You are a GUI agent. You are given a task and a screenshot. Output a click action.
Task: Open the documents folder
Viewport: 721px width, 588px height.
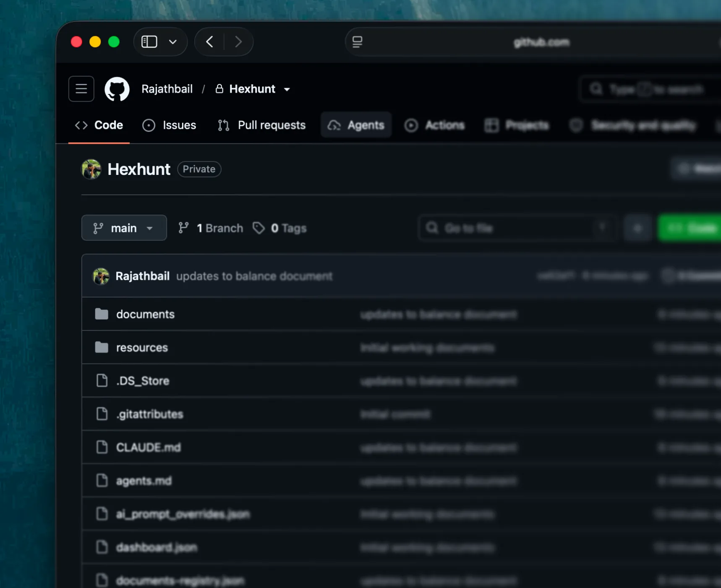(x=145, y=314)
